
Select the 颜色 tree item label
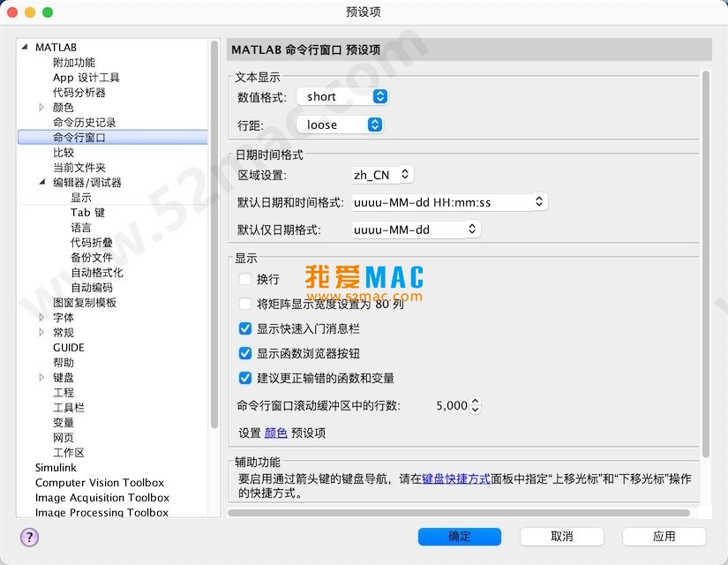(64, 108)
